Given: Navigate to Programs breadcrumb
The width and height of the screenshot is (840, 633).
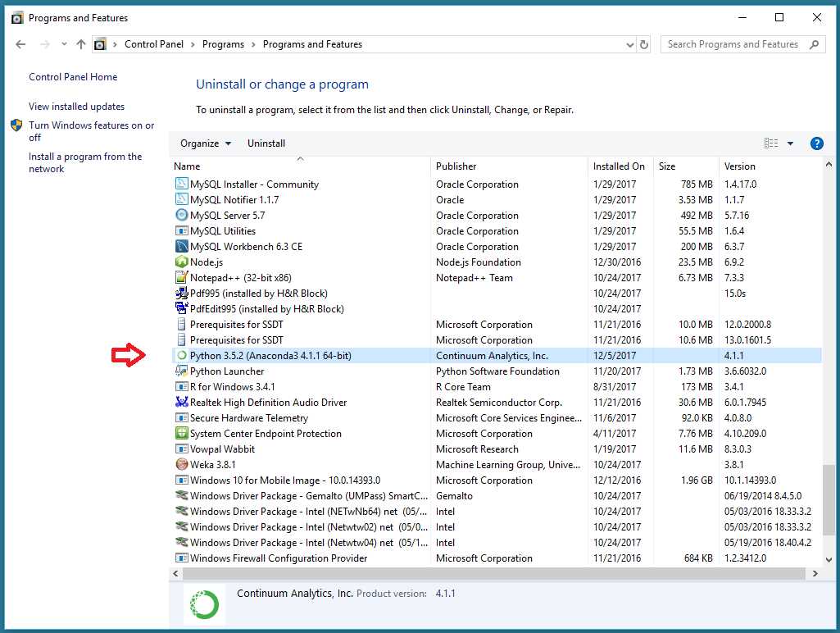Looking at the screenshot, I should pyautogui.click(x=223, y=44).
